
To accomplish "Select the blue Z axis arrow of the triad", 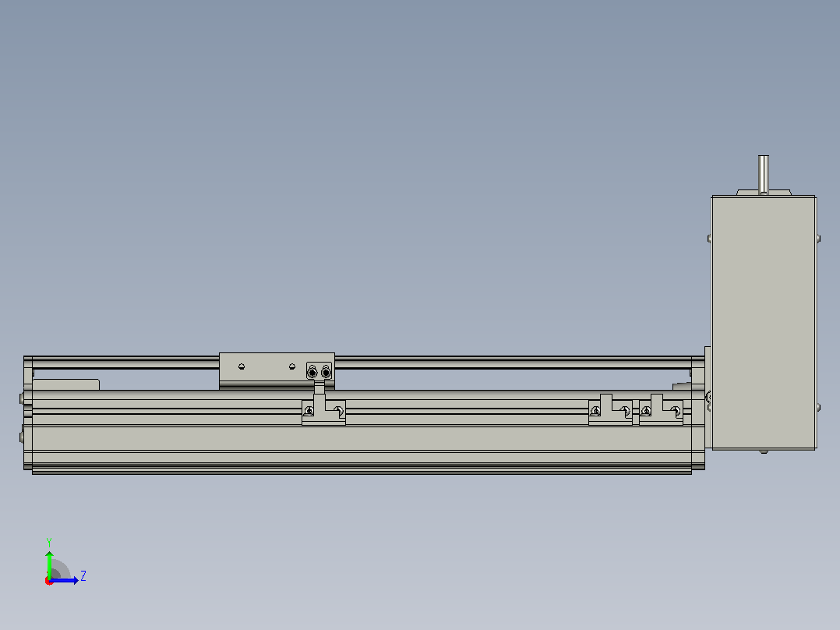I will pyautogui.click(x=64, y=580).
